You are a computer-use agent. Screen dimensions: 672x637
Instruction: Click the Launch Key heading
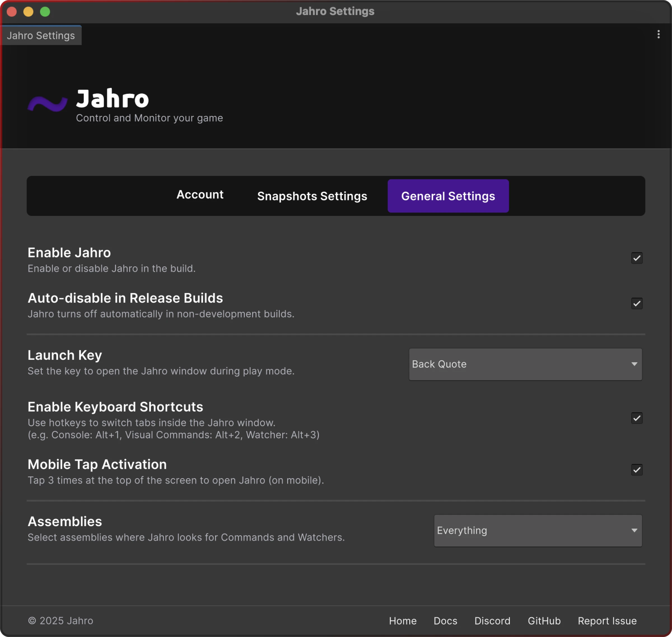[x=65, y=355]
